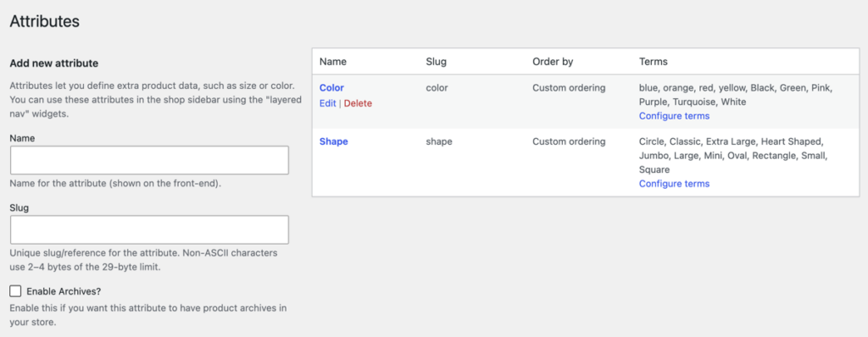868x337 pixels.
Task: Click the Order by column header
Action: click(x=553, y=62)
